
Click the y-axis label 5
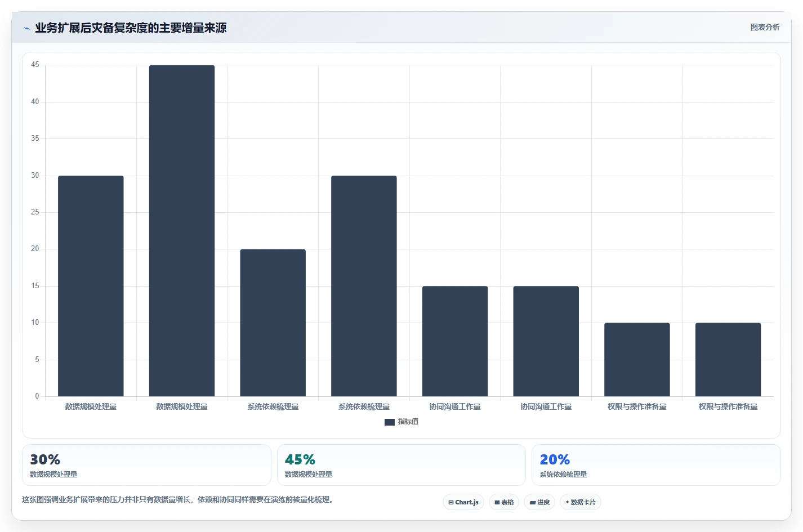click(x=37, y=360)
